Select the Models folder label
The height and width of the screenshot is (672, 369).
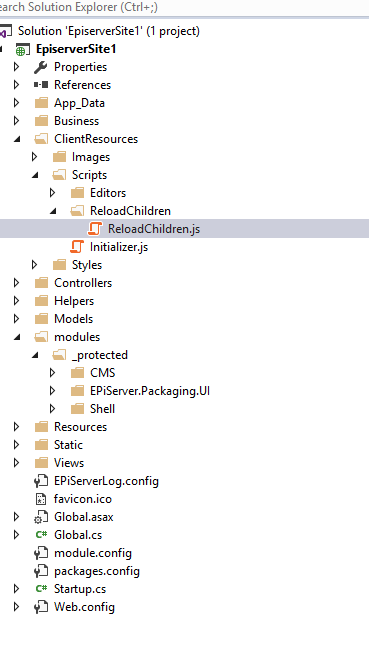pyautogui.click(x=73, y=319)
